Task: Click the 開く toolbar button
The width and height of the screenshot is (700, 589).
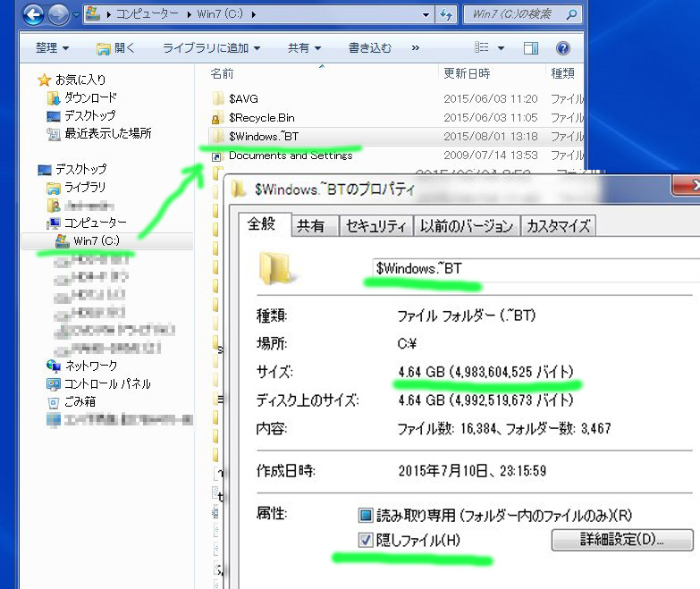Action: point(115,47)
